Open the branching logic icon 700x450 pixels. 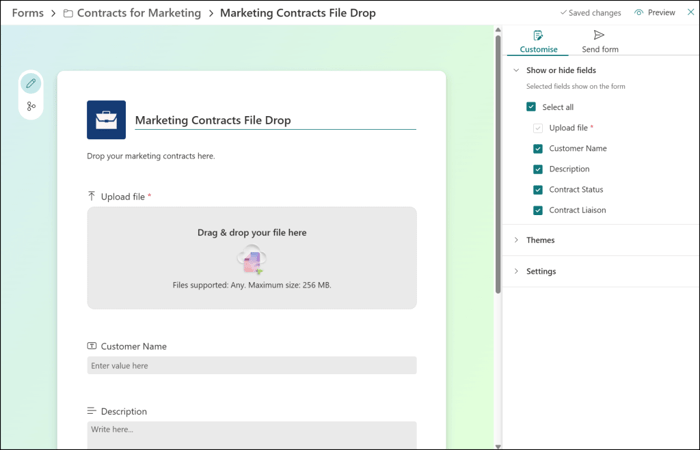point(31,106)
